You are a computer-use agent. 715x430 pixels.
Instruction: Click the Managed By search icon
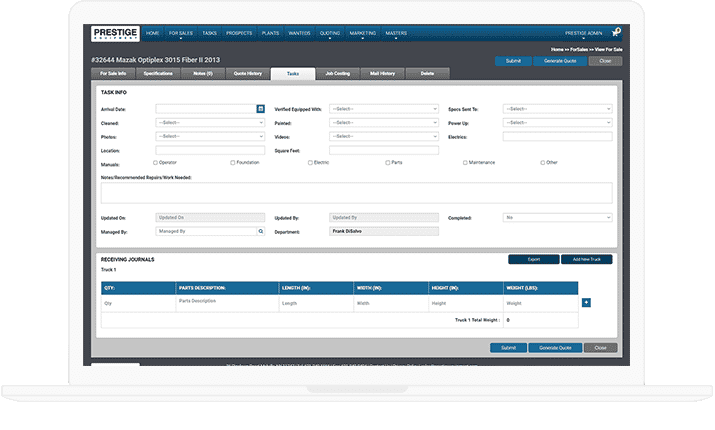click(261, 231)
